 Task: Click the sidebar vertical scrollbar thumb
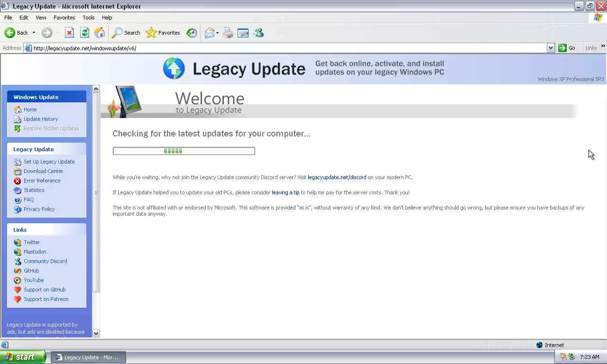tap(96, 192)
